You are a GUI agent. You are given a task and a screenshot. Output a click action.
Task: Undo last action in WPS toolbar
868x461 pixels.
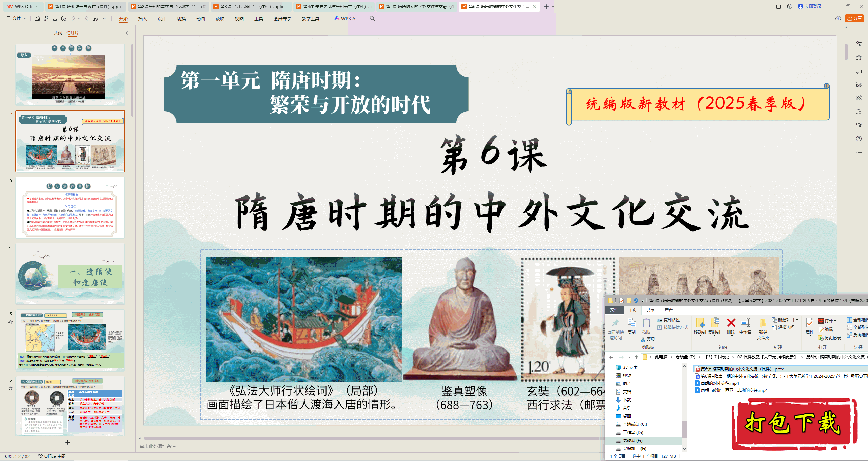73,18
